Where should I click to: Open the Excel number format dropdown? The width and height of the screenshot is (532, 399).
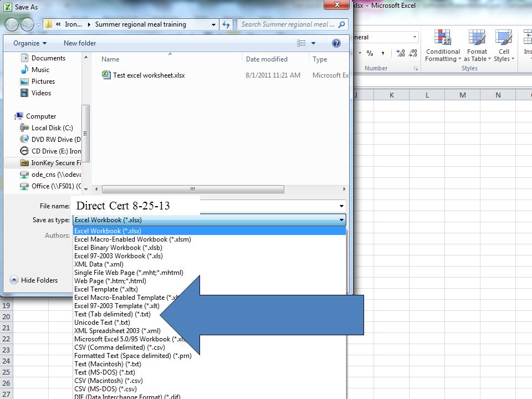415,37
